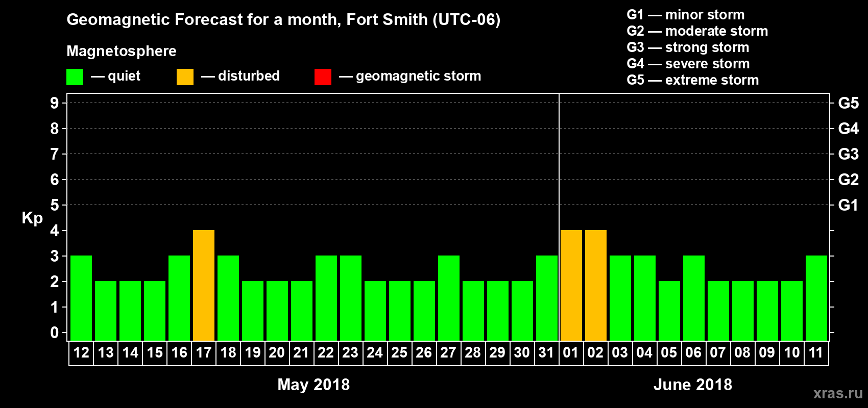
Task: Click the 'G5 — extreme storm' legend line
Action: pyautogui.click(x=693, y=80)
